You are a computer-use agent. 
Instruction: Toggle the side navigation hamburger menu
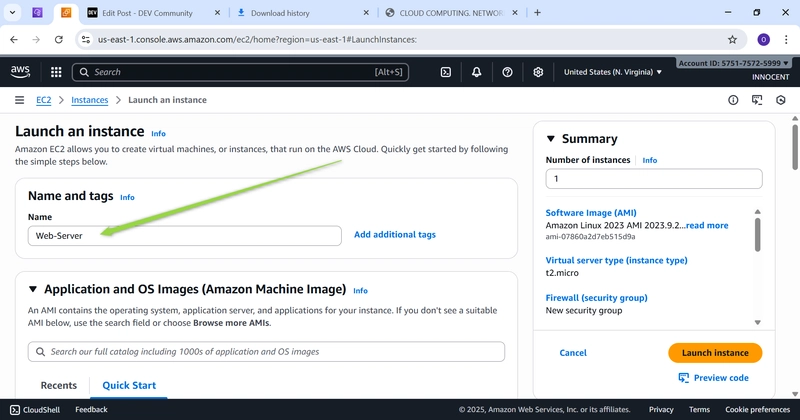19,100
